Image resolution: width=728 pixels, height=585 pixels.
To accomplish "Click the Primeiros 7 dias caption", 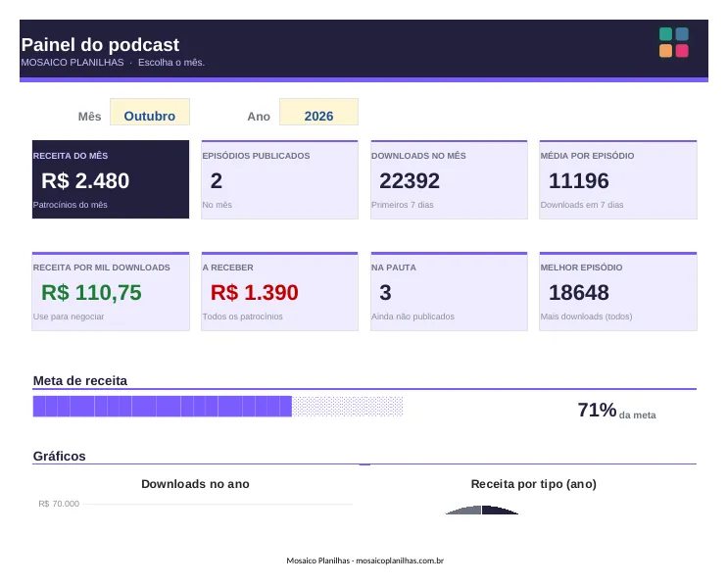I will [x=403, y=205].
